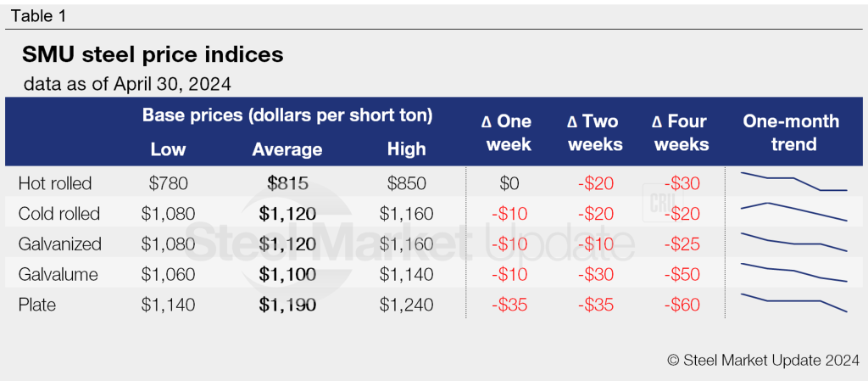Click Plate four weeks change -$60
This screenshot has width=868, height=381.
tap(681, 305)
